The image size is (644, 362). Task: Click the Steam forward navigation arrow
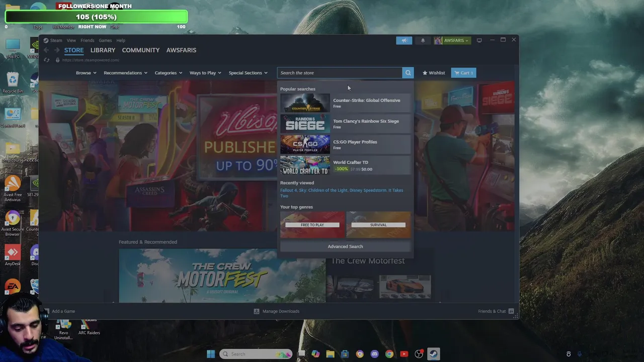click(56, 50)
